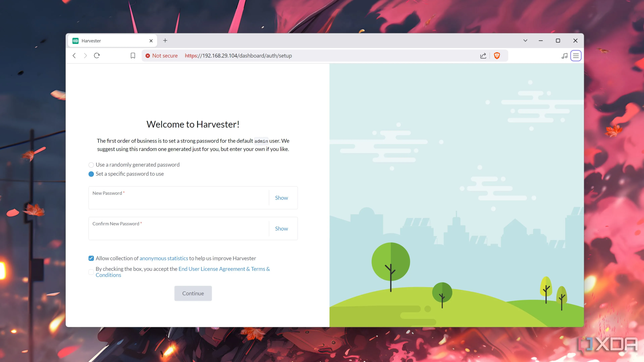Select Use a randomly generated password
The width and height of the screenshot is (644, 362).
click(x=91, y=165)
